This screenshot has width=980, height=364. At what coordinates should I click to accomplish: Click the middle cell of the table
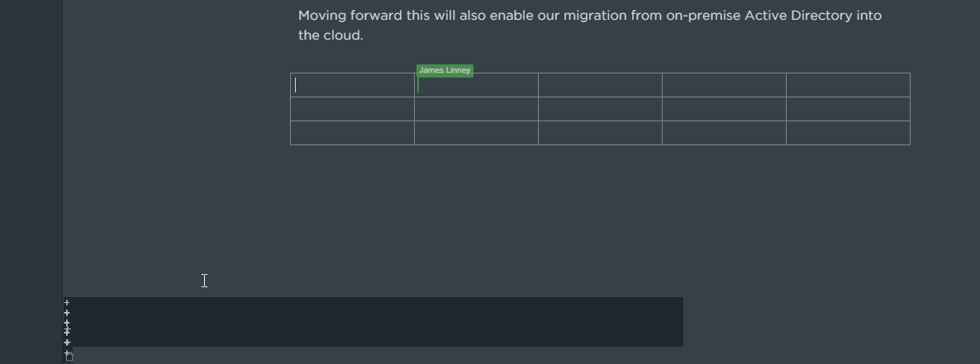[600, 109]
